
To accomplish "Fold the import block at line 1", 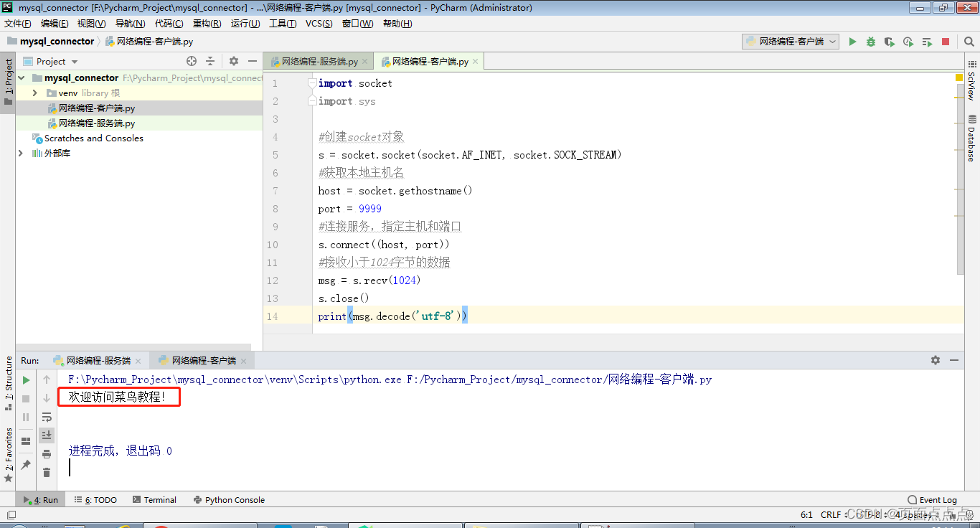I will (312, 83).
